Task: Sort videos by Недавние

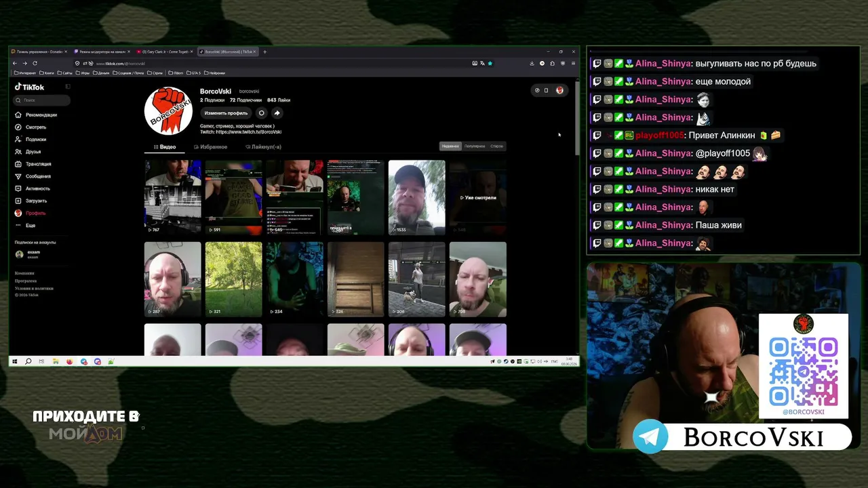Action: coord(450,146)
